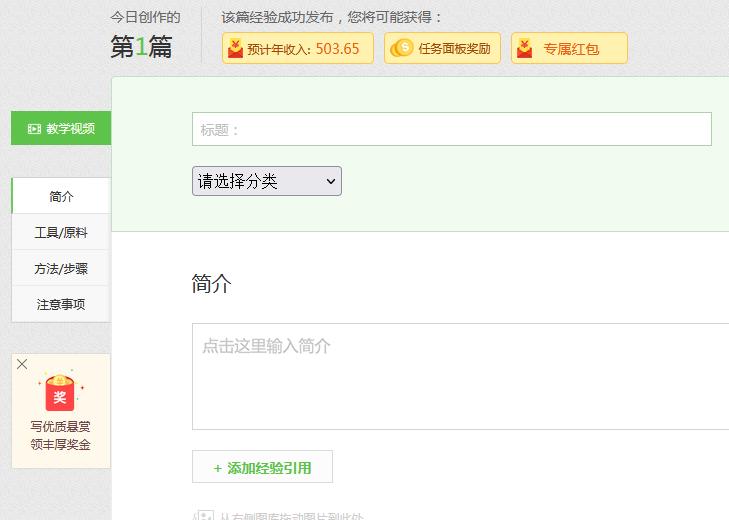
Task: Open the 请选择分类 category dropdown
Action: coord(267,181)
